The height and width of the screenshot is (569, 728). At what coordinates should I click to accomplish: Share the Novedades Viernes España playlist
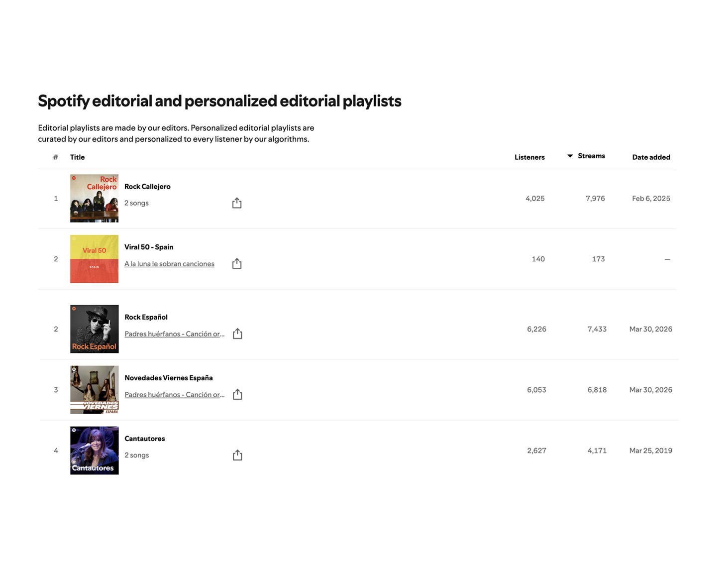[237, 394]
